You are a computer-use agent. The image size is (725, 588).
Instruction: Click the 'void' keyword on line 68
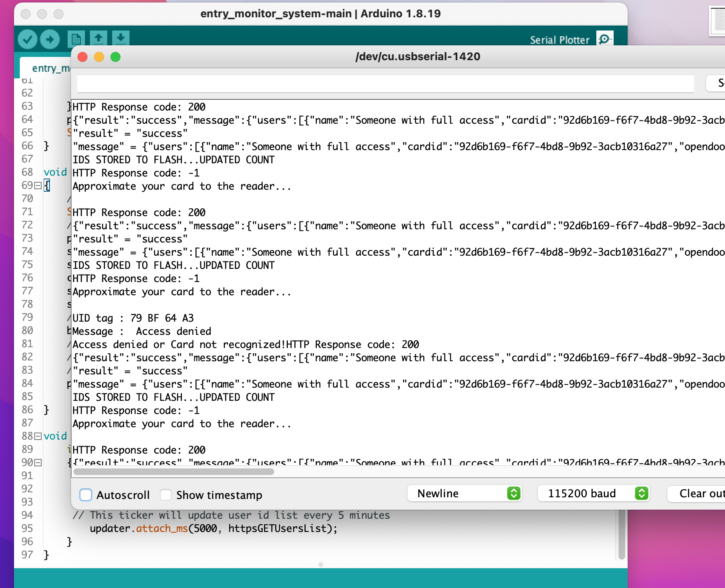55,172
